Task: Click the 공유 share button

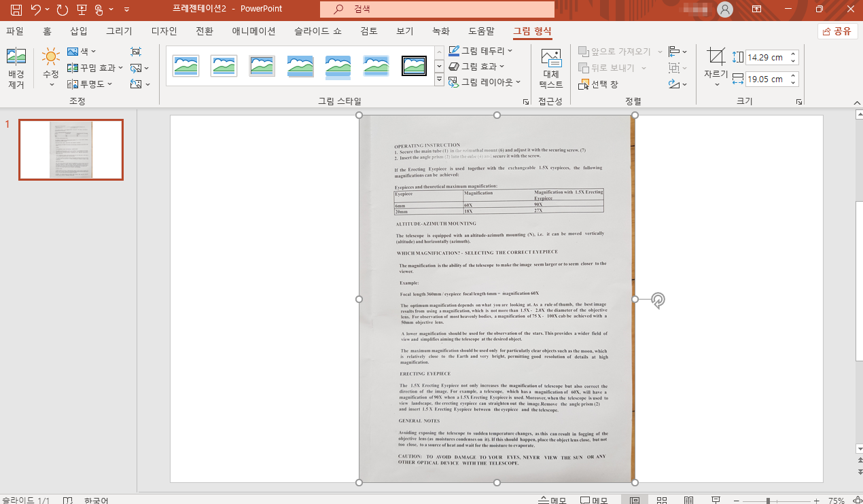Action: tap(837, 31)
